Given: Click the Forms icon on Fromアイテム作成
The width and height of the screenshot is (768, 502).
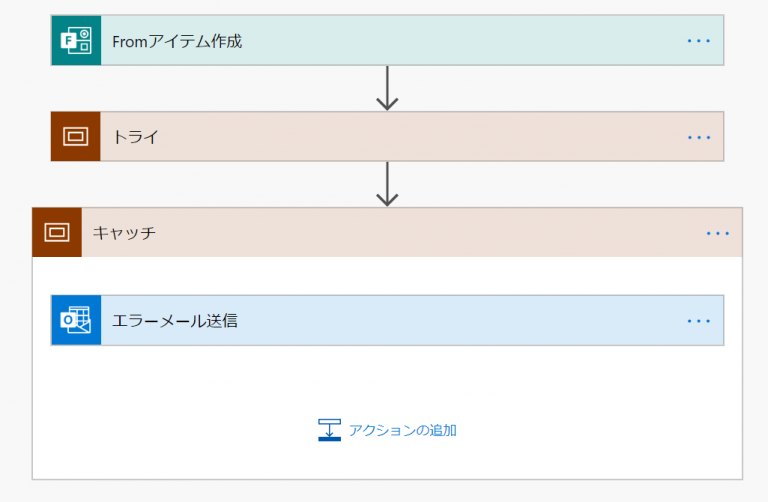Looking at the screenshot, I should [x=76, y=41].
